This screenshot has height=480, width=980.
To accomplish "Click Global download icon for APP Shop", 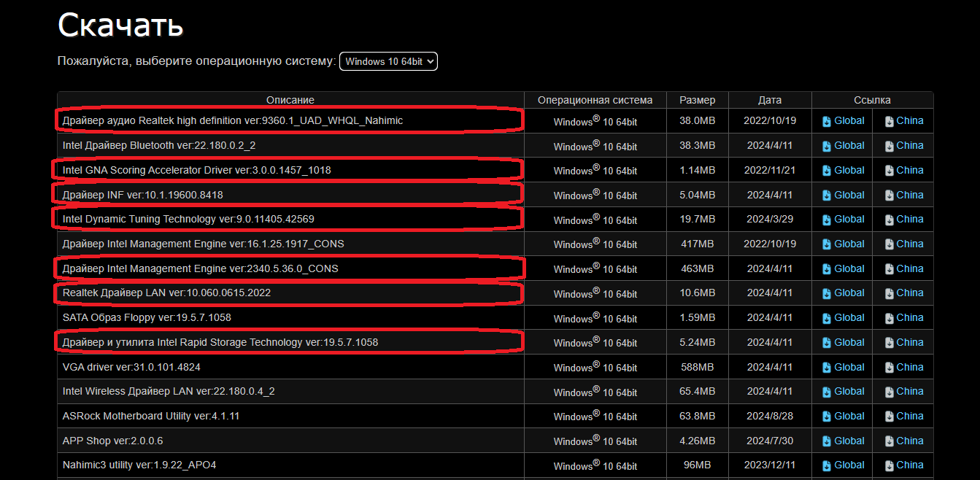I will pyautogui.click(x=827, y=441).
